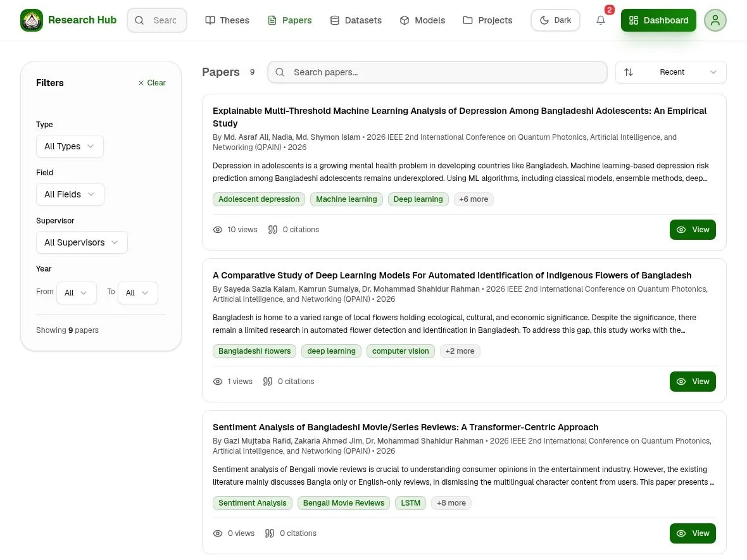Open the Comparative Study of Deep Learning title

pyautogui.click(x=452, y=275)
